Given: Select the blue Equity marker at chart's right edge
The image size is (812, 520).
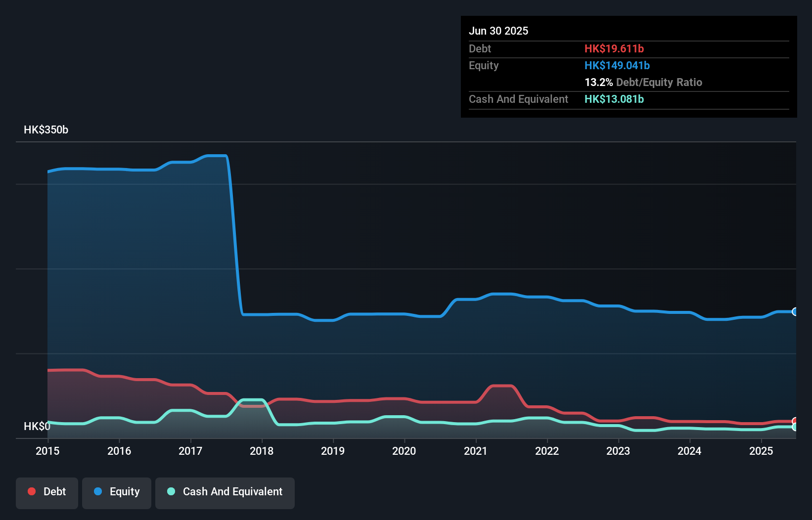Looking at the screenshot, I should pos(794,312).
